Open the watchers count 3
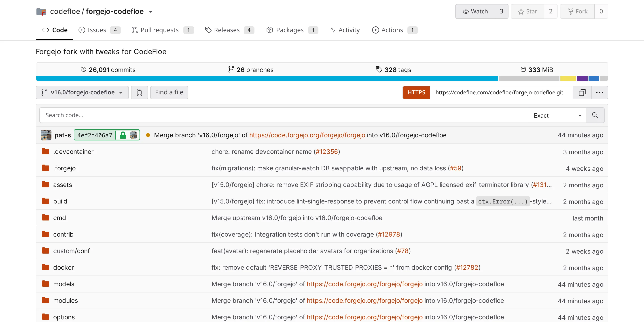The width and height of the screenshot is (644, 322). (501, 11)
